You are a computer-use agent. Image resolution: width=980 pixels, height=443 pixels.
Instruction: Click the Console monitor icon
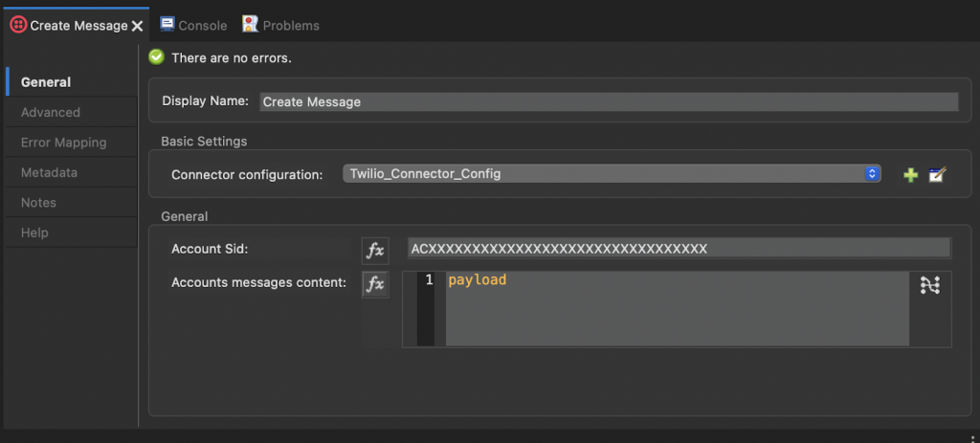click(x=167, y=24)
